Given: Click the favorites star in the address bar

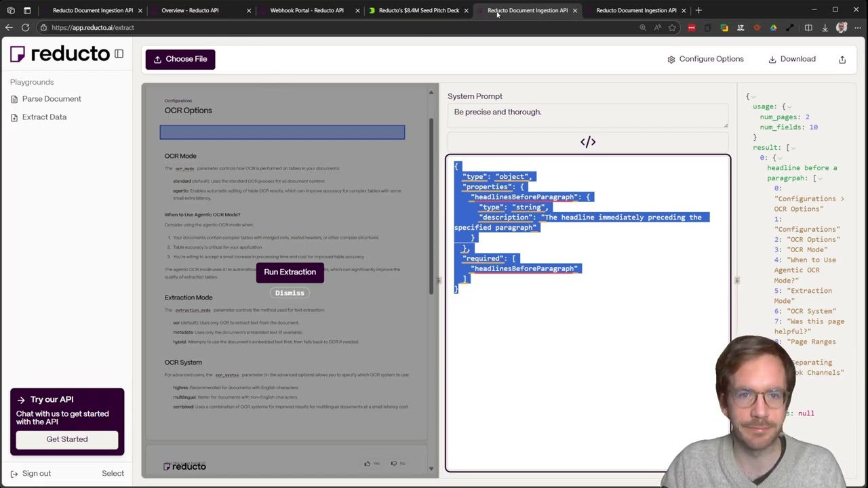Looking at the screenshot, I should pos(672,28).
